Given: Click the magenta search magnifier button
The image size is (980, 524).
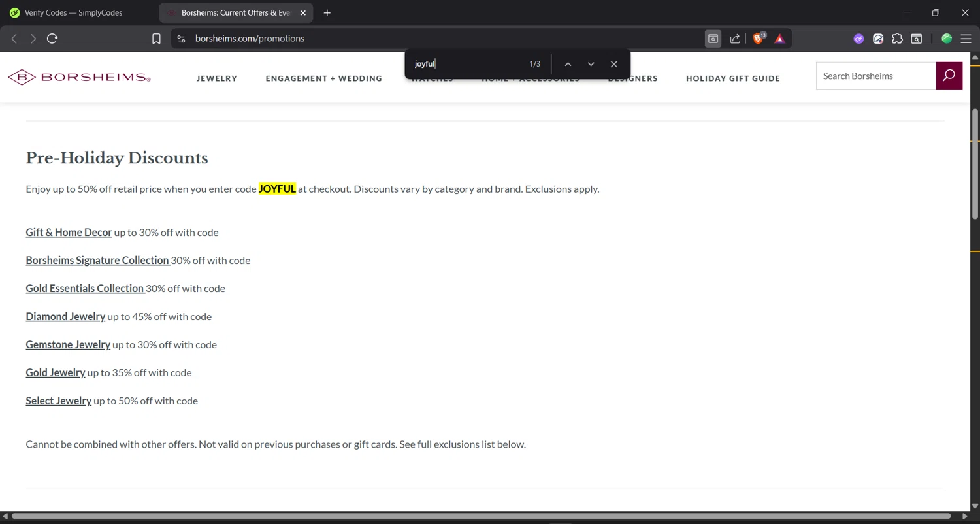Looking at the screenshot, I should [949, 76].
